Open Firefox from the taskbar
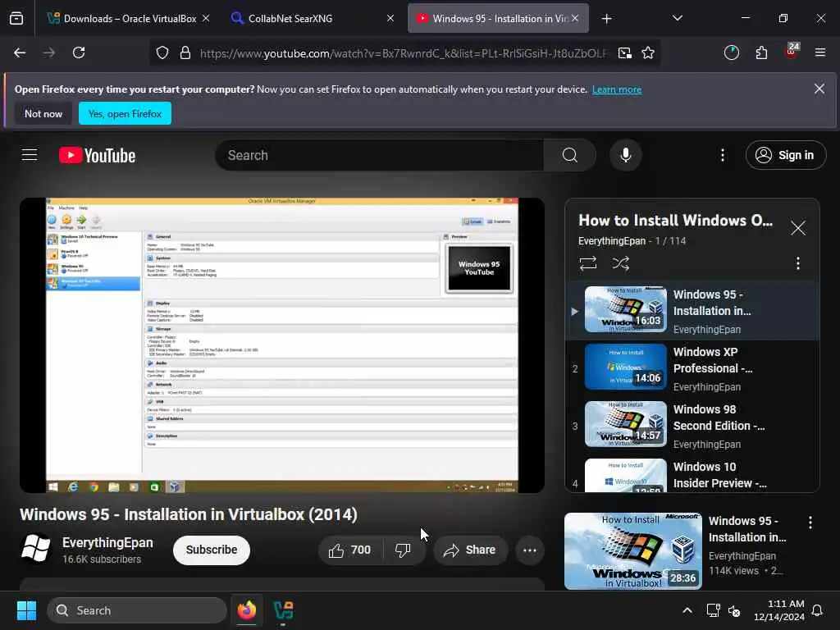The image size is (840, 630). click(x=246, y=610)
